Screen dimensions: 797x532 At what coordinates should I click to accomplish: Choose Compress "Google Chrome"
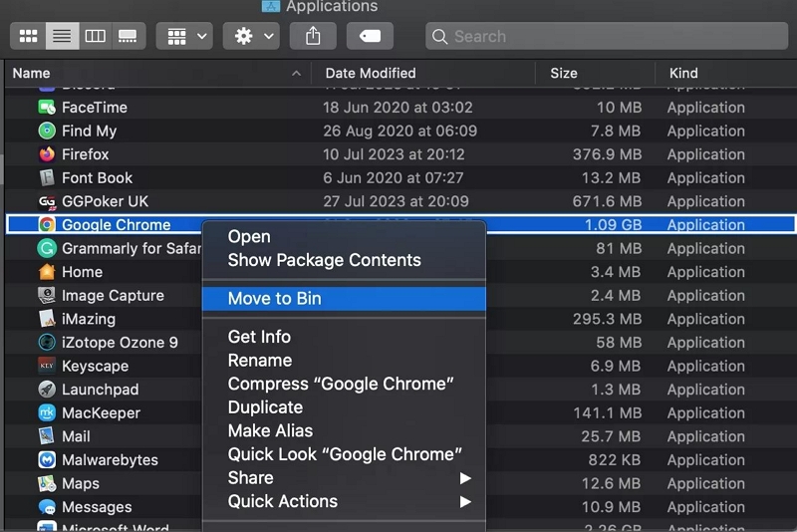(344, 384)
